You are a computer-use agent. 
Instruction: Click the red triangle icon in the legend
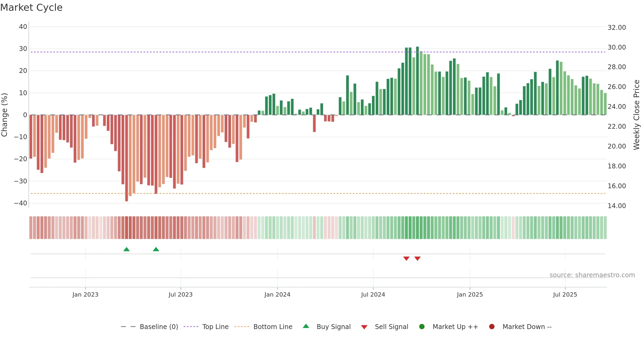[364, 327]
